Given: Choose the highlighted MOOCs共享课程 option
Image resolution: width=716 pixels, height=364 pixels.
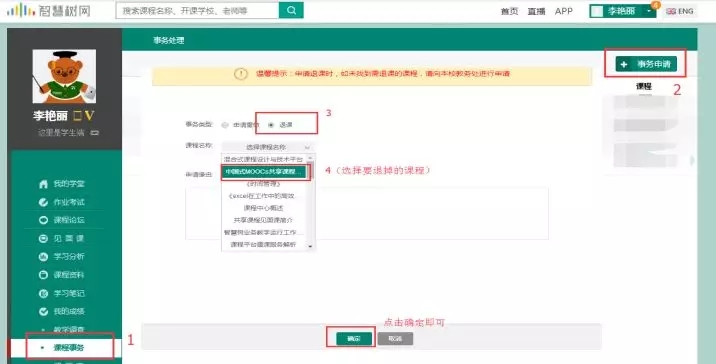Looking at the screenshot, I should (x=263, y=171).
